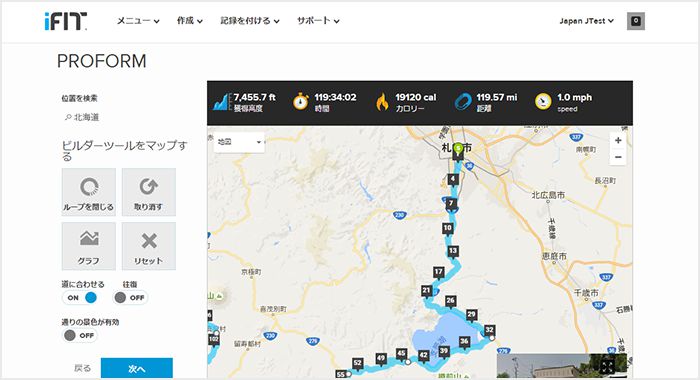Turn on the street view toggle
Image resolution: width=700 pixels, height=380 pixels.
(x=79, y=335)
